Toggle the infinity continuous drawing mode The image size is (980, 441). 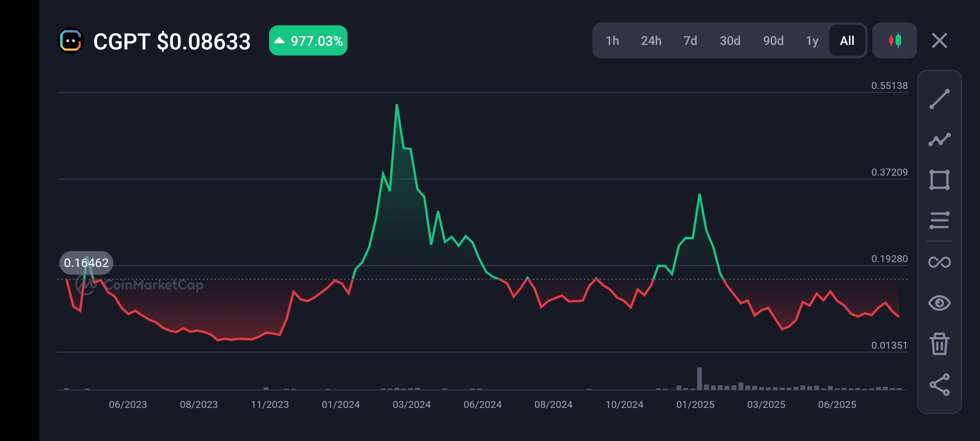pos(939,262)
